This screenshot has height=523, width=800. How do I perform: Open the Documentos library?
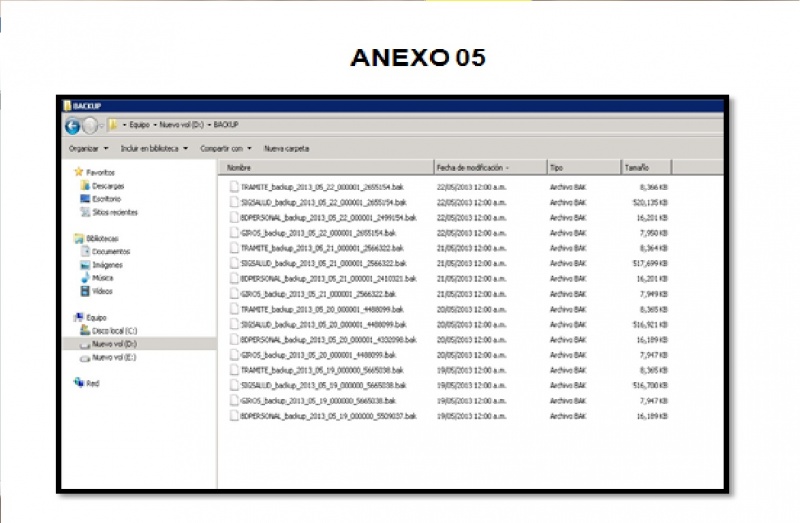pos(110,252)
